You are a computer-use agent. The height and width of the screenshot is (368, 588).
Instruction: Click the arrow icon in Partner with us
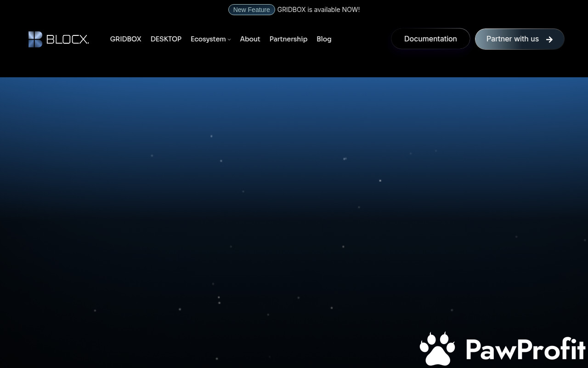click(x=549, y=39)
